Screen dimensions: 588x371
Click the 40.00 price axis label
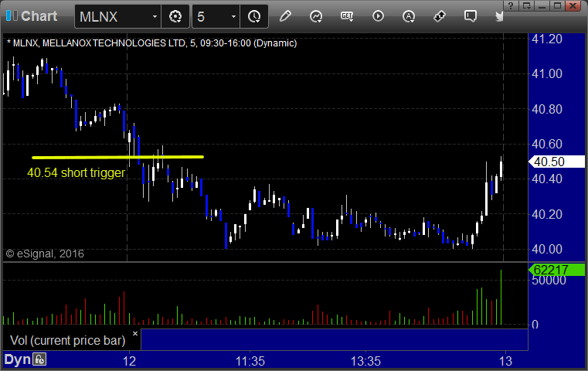[547, 249]
